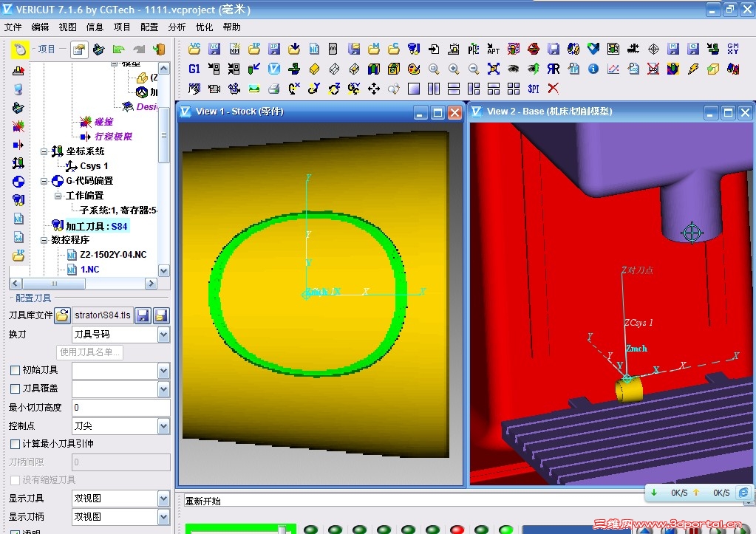Click the PLC toolbar icon
The width and height of the screenshot is (756, 534).
point(474,49)
